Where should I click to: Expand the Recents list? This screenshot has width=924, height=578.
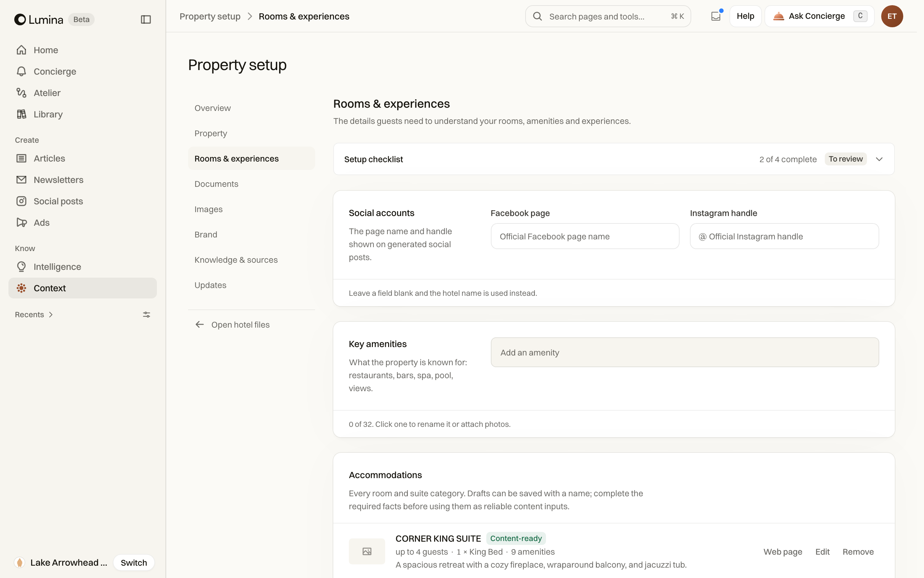(34, 315)
